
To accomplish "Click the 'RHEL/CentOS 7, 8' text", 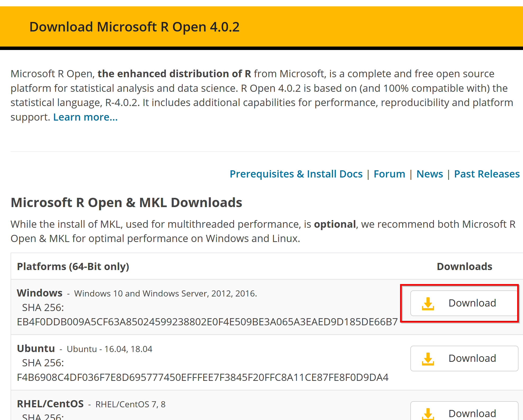I will pos(130,404).
